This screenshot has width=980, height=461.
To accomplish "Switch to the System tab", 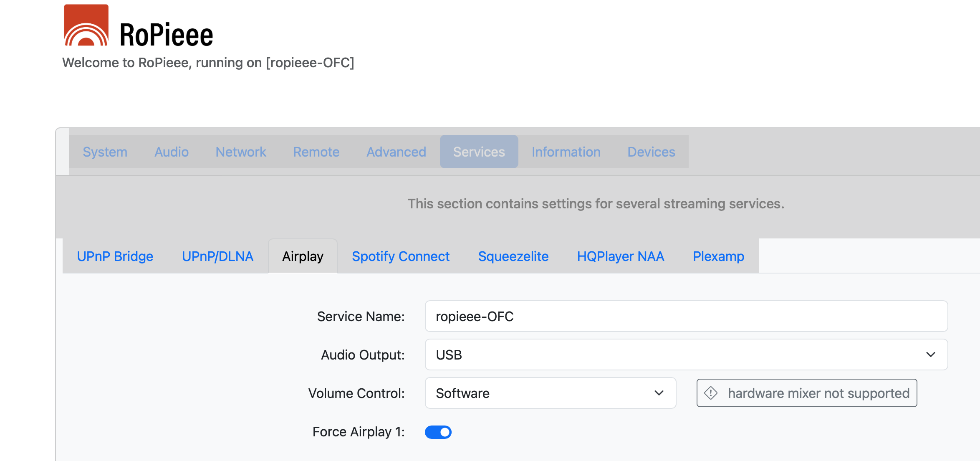I will [105, 152].
